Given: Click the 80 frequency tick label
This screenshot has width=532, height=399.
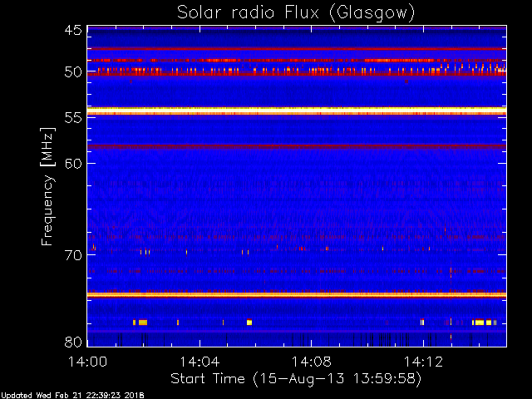Looking at the screenshot, I should coord(73,342).
